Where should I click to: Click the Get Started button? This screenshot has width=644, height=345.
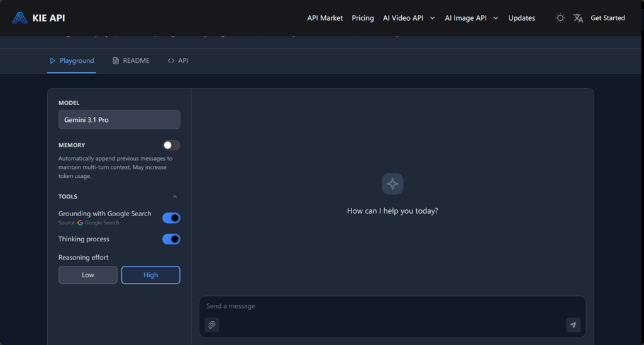pyautogui.click(x=608, y=18)
